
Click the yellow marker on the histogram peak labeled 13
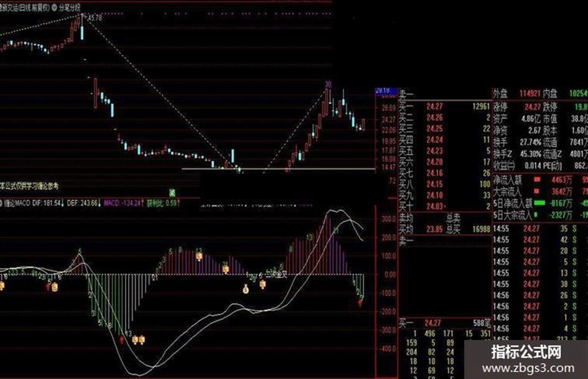pos(199,256)
